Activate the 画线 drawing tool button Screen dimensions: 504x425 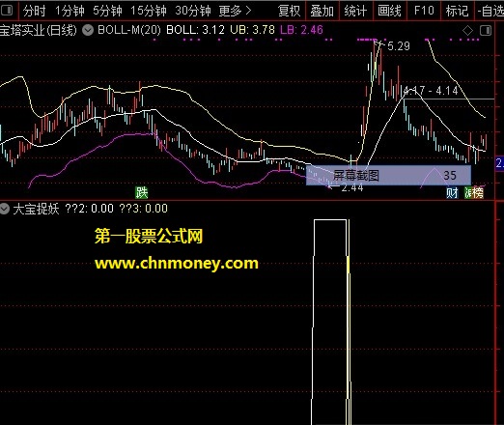point(389,11)
